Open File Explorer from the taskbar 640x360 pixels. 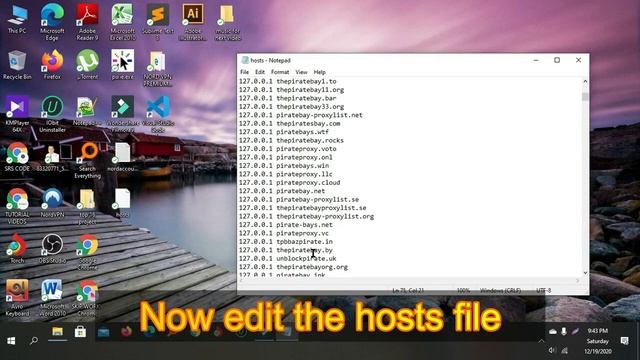click(x=57, y=332)
